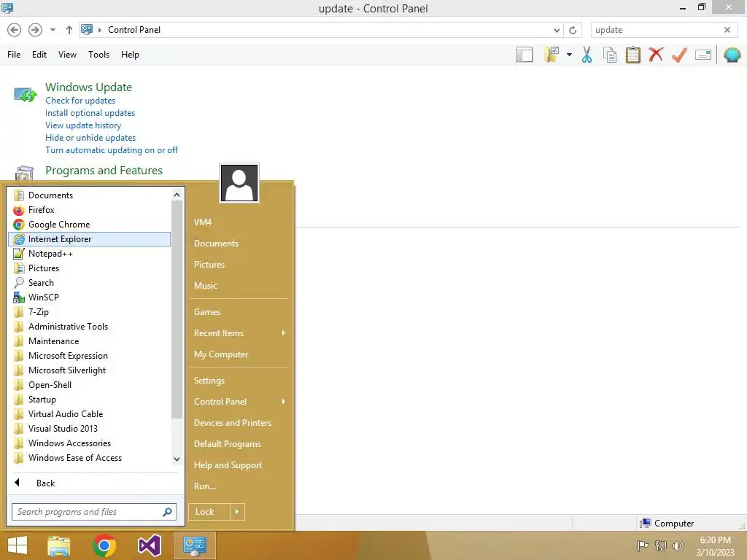Viewport: 747px width, 560px height.
Task: Open the Help menu
Action: click(x=130, y=55)
